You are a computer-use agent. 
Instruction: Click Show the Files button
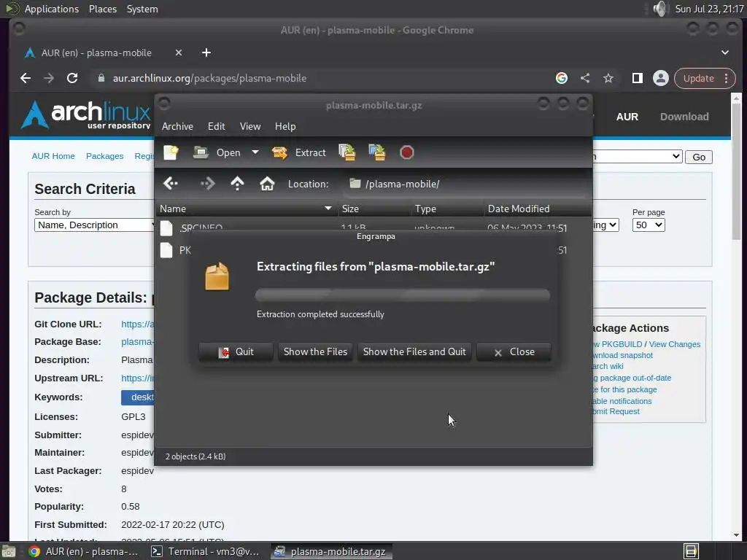click(x=315, y=352)
